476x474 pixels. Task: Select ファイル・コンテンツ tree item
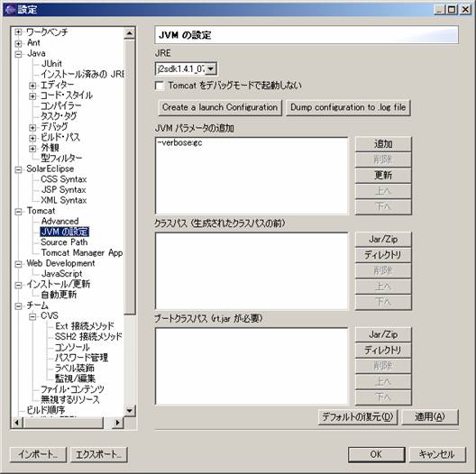point(72,389)
